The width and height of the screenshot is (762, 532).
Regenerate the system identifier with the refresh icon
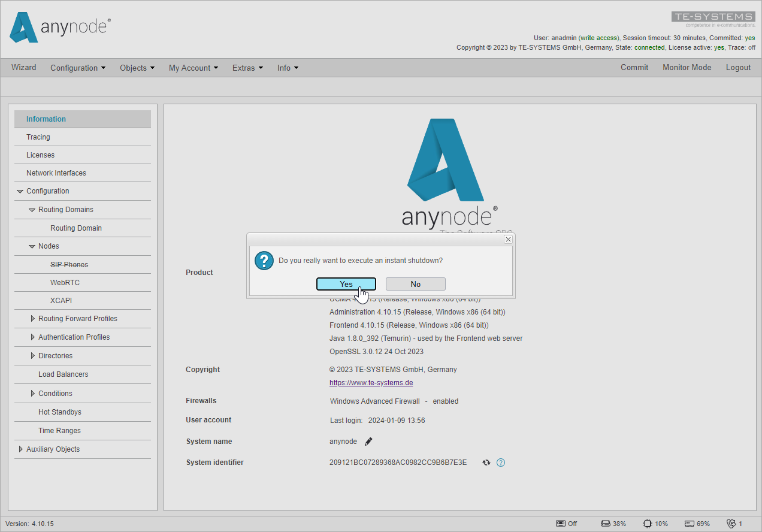(x=486, y=462)
